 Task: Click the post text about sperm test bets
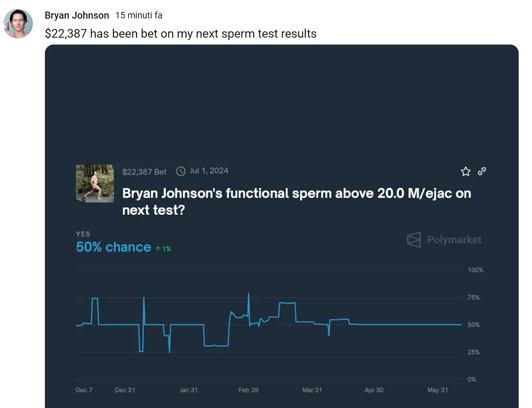coord(180,34)
